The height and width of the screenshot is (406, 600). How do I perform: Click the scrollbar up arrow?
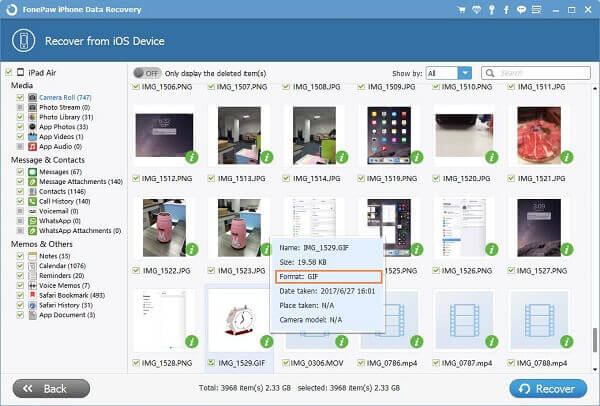[x=595, y=88]
